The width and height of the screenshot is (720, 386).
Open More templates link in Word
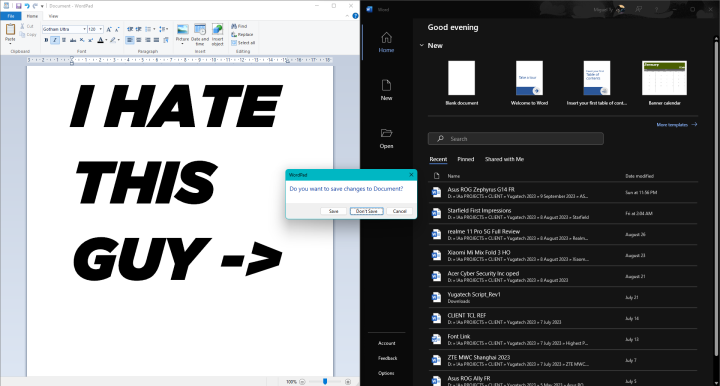(x=676, y=124)
